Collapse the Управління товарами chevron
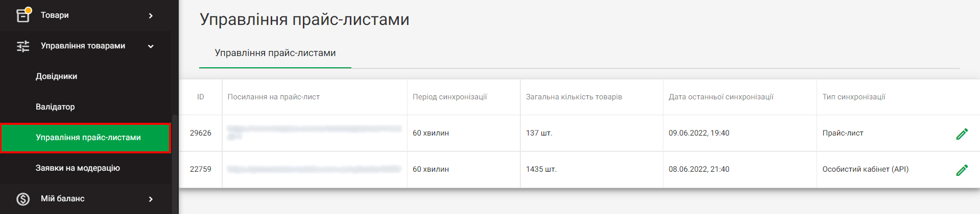This screenshot has height=214, width=980. [151, 46]
